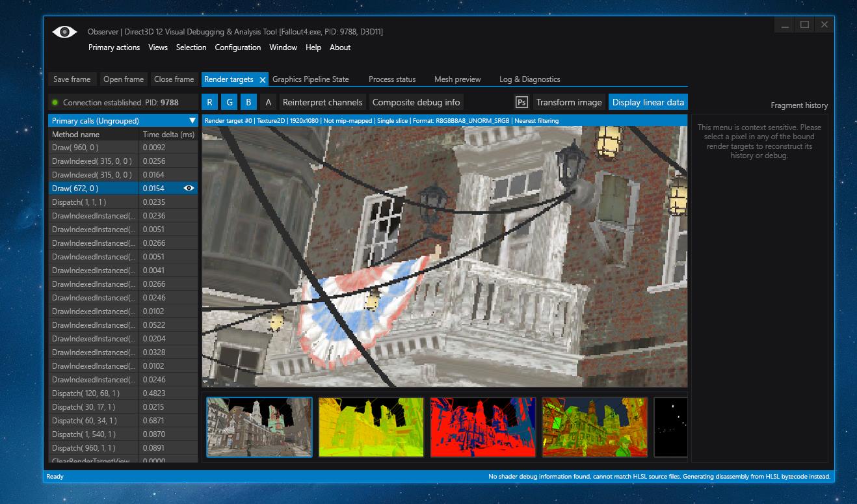Click the 0.6871 time delta cell

point(169,421)
